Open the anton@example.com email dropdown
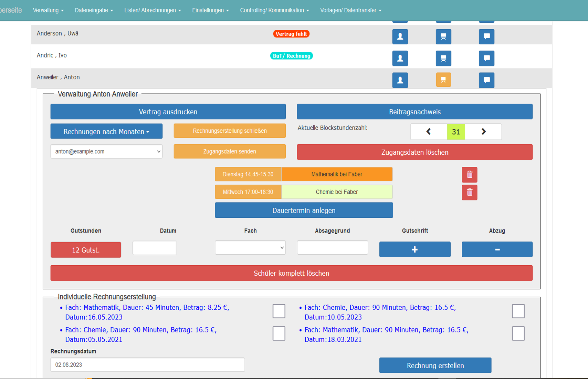This screenshot has height=379, width=588. [x=106, y=152]
